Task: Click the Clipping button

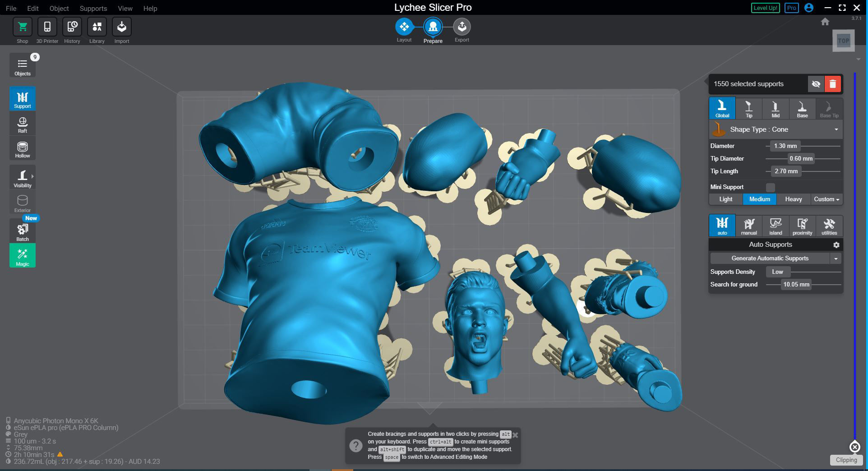Action: (x=846, y=460)
